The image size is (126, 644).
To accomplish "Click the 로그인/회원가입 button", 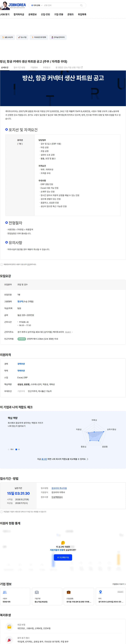I will tap(63, 557).
